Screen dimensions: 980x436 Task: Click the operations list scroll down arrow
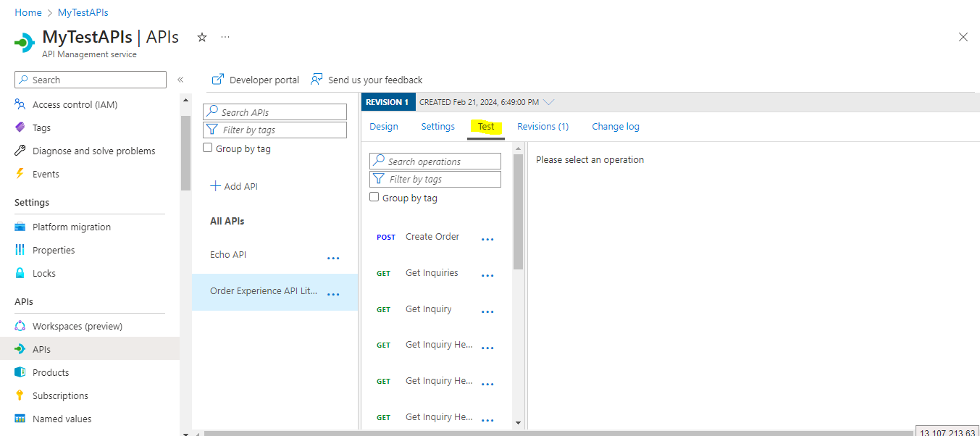tap(518, 422)
